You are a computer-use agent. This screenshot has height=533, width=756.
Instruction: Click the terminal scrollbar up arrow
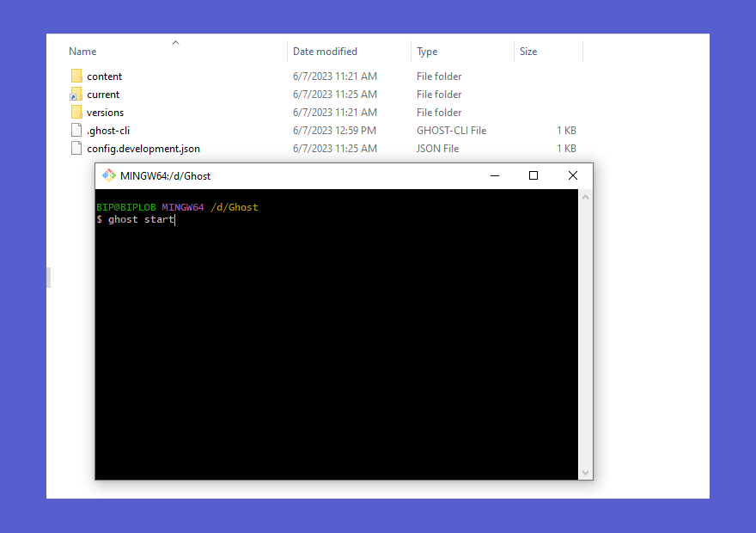pos(585,197)
